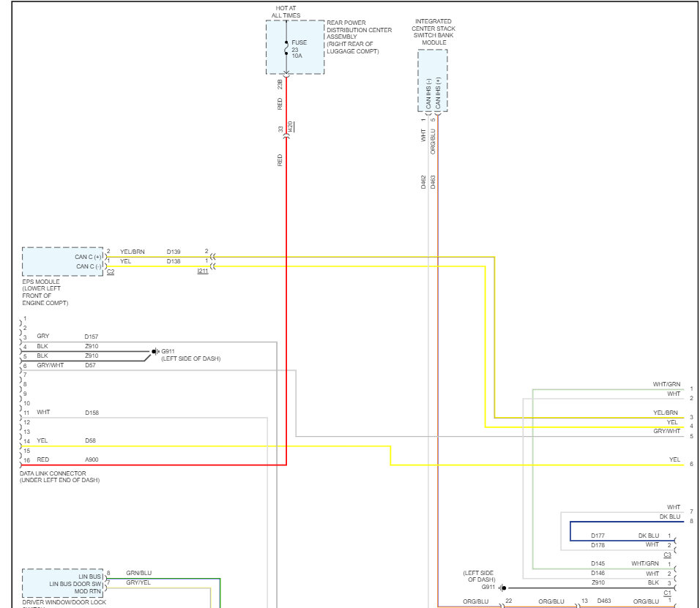The height and width of the screenshot is (608, 700).
Task: Select the RED label next to A900
Action: pos(43,459)
